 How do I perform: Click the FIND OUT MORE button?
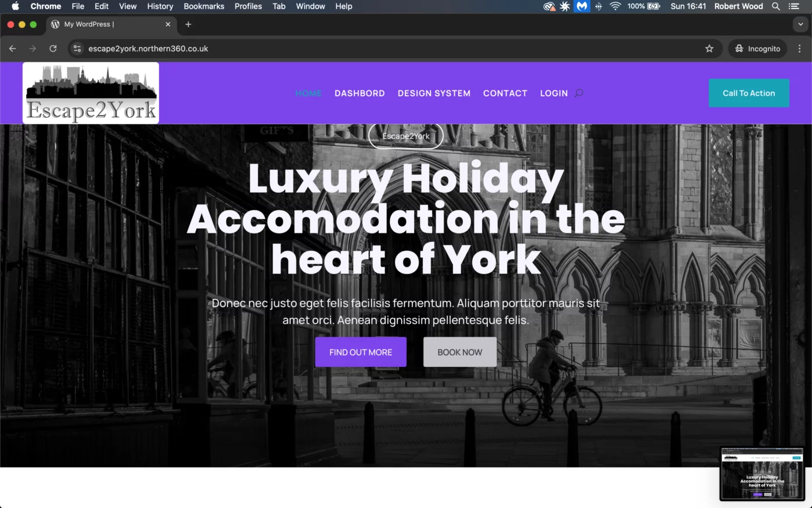point(361,352)
